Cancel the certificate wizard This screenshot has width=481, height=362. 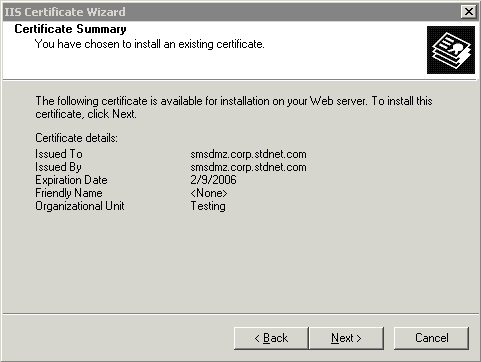click(431, 338)
